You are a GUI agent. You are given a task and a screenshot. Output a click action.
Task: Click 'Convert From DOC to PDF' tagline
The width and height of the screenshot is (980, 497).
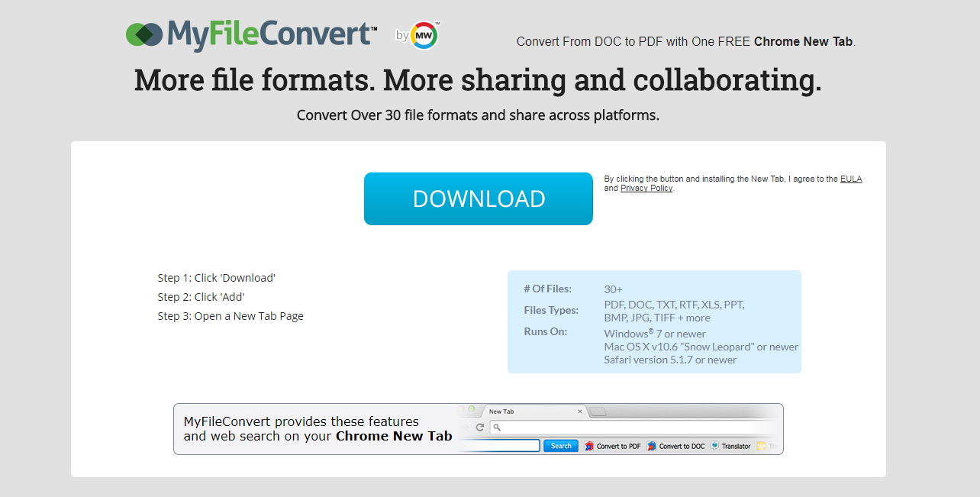tap(686, 42)
